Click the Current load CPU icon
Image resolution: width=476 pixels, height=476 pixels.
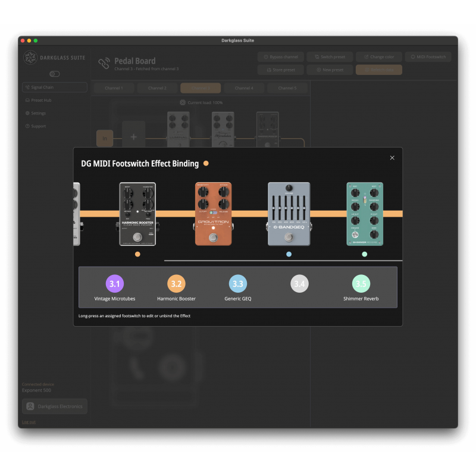tap(183, 102)
